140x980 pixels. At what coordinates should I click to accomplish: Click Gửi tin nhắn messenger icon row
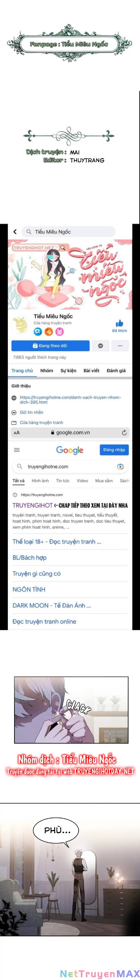[x=27, y=412]
